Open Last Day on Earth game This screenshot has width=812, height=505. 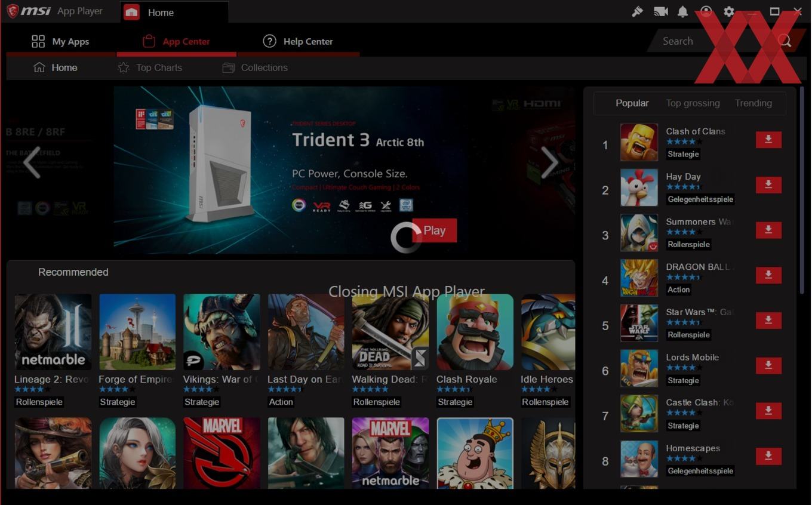point(306,332)
